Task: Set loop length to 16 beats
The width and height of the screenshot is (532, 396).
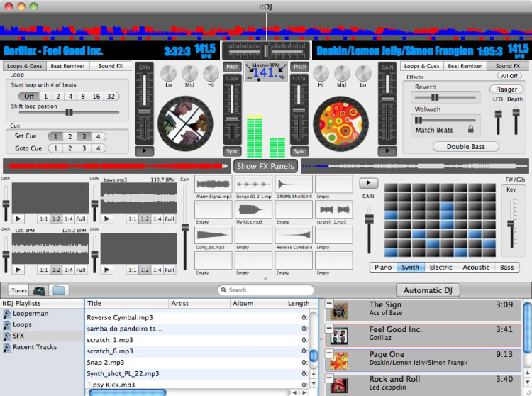Action: click(x=97, y=97)
